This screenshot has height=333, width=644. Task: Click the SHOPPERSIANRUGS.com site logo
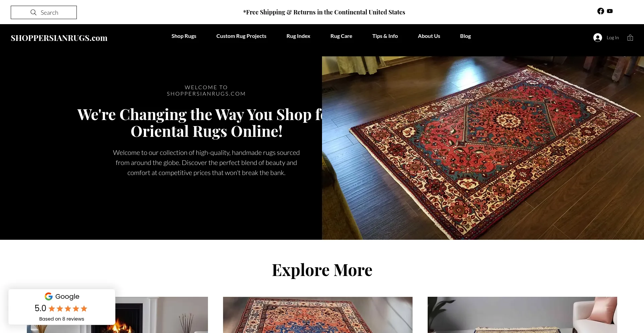tap(59, 38)
